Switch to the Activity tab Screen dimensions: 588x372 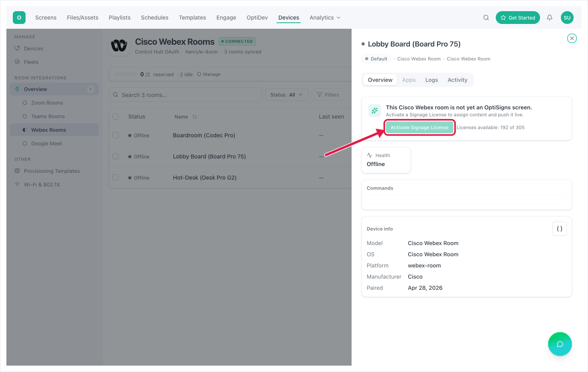point(457,80)
